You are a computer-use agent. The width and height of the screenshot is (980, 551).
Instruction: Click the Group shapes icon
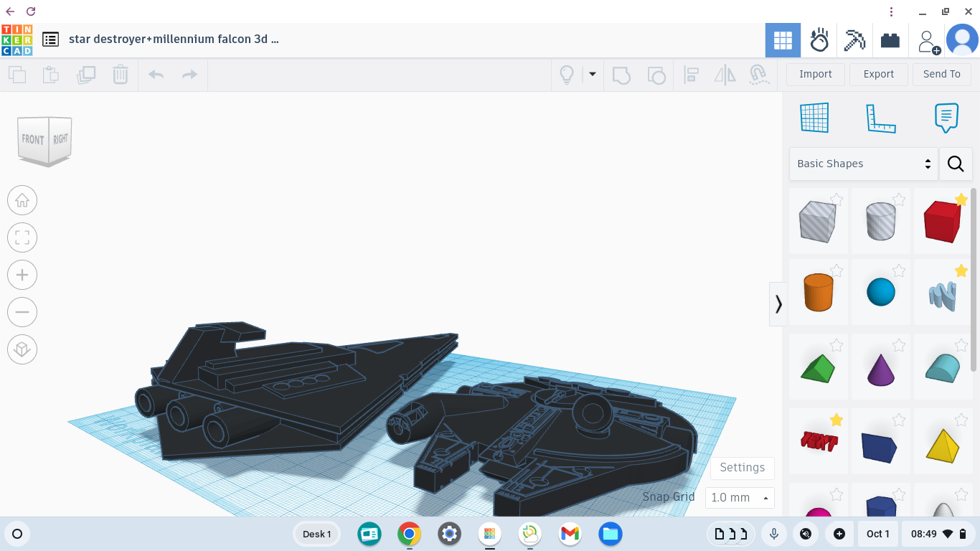tap(621, 75)
